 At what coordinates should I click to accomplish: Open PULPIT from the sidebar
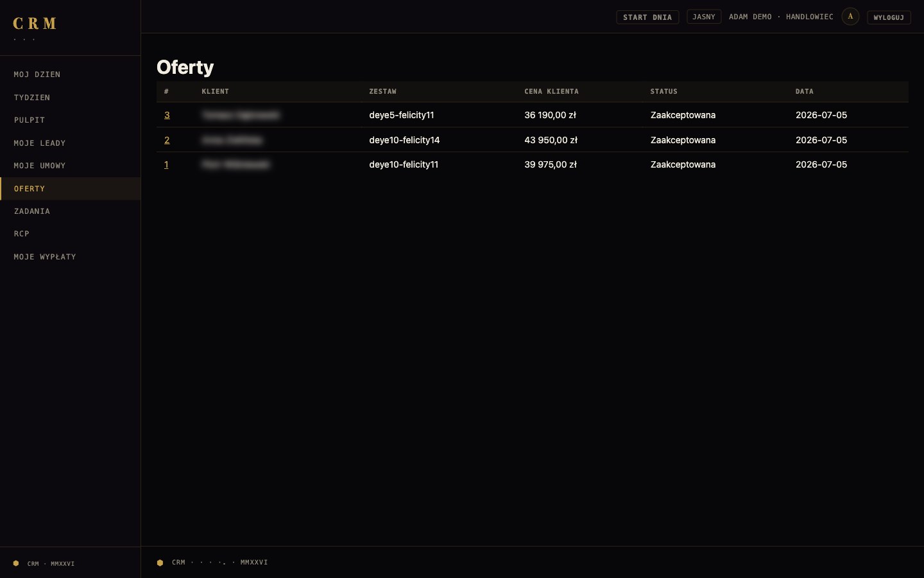(x=71, y=120)
